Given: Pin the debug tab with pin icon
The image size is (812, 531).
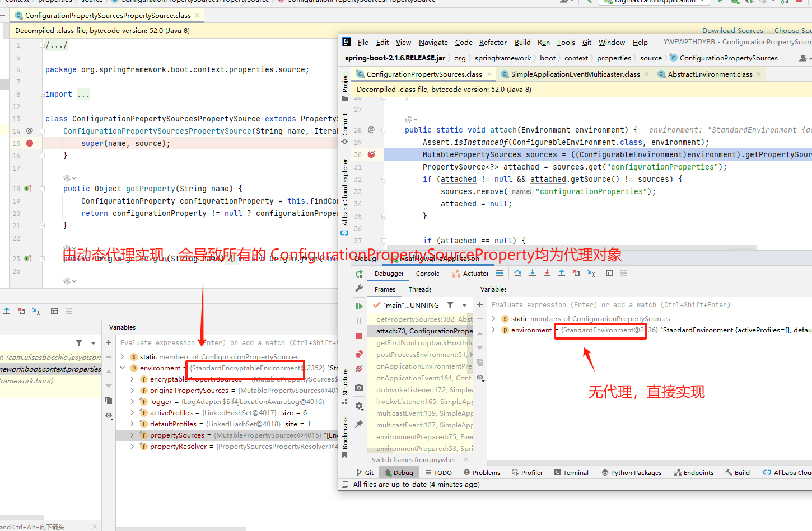Looking at the screenshot, I should click(359, 424).
